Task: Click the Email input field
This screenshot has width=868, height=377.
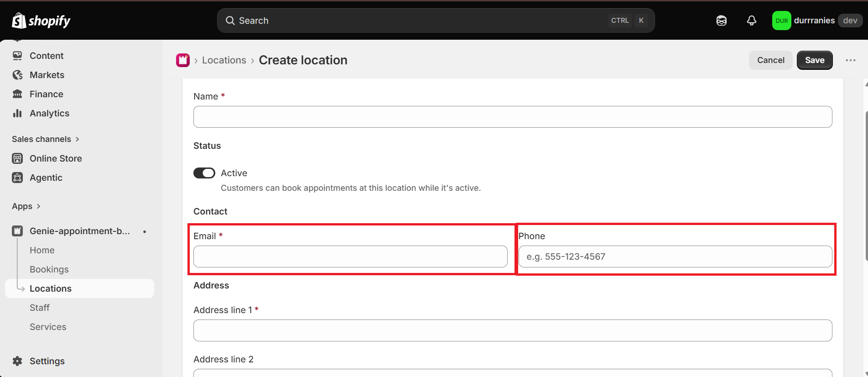Action: (x=350, y=257)
